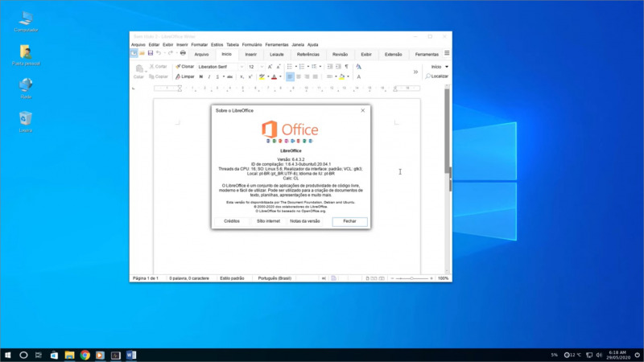Toggle italic formatting in the ribbon
Viewport: 644px width, 362px height.
tap(209, 76)
